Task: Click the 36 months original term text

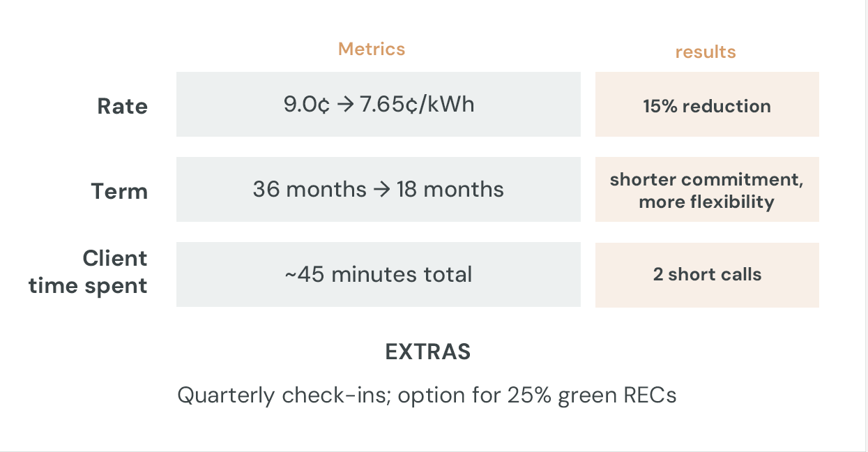Action: click(x=309, y=189)
